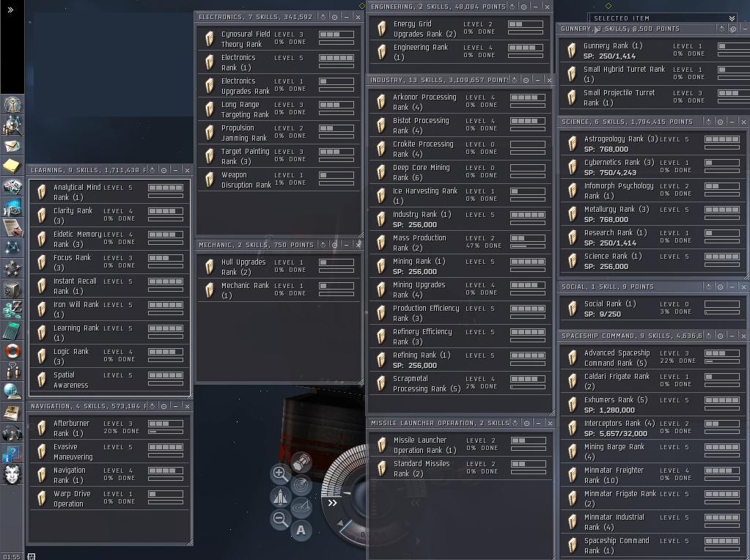The image size is (750, 560).
Task: Expand the sidebar with top-left double arrow
Action: (x=10, y=10)
